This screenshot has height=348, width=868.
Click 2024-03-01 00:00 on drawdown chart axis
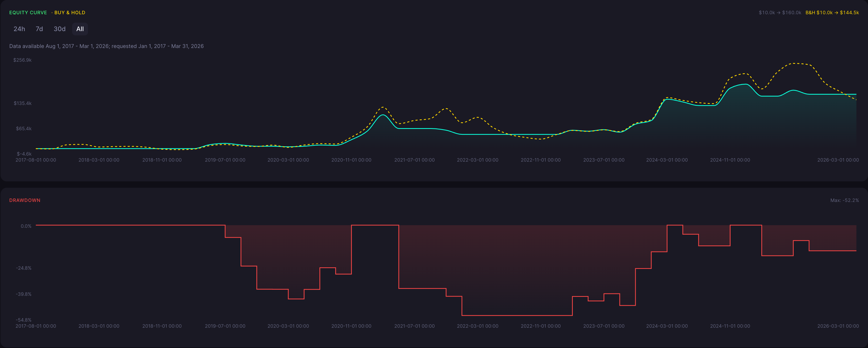click(x=667, y=326)
